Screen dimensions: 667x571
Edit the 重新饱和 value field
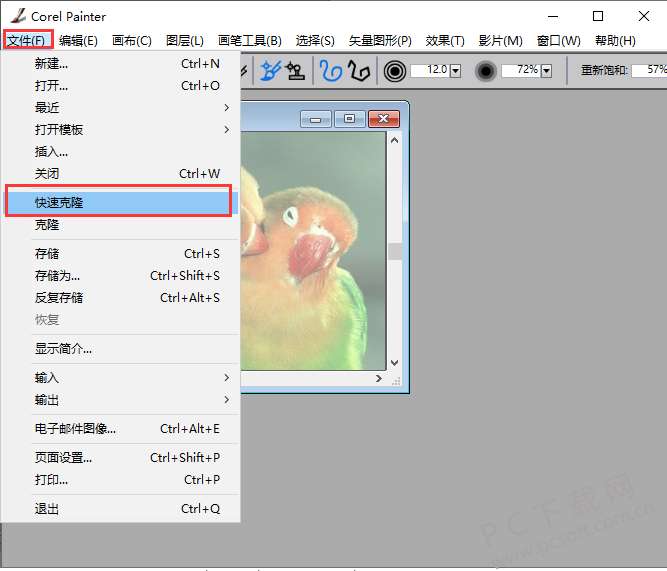(649, 70)
